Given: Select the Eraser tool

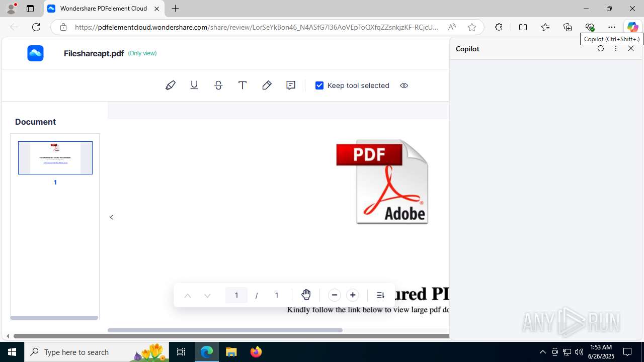Looking at the screenshot, I should pyautogui.click(x=267, y=85).
